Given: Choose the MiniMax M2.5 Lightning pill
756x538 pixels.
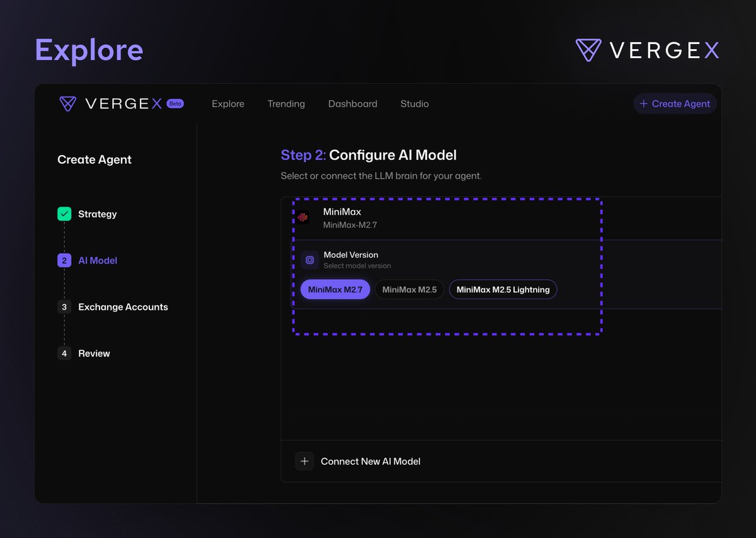Looking at the screenshot, I should point(503,290).
